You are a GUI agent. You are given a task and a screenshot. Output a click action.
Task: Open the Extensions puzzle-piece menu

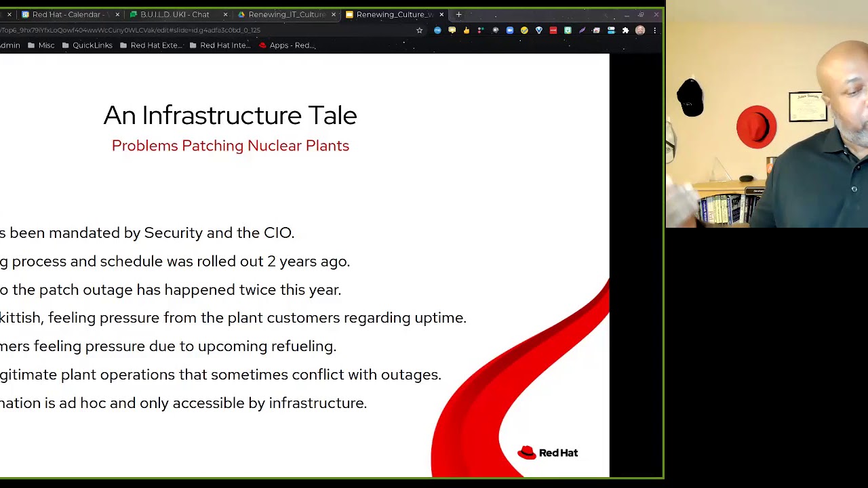coord(625,30)
